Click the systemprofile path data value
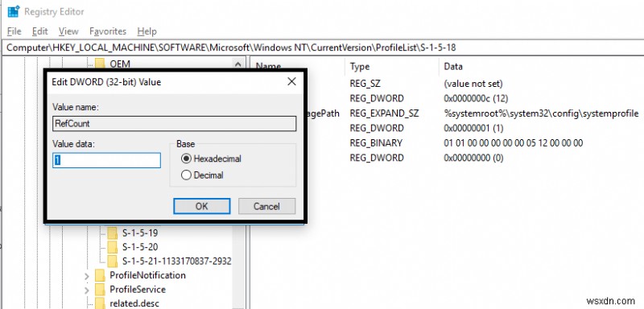 (x=541, y=113)
